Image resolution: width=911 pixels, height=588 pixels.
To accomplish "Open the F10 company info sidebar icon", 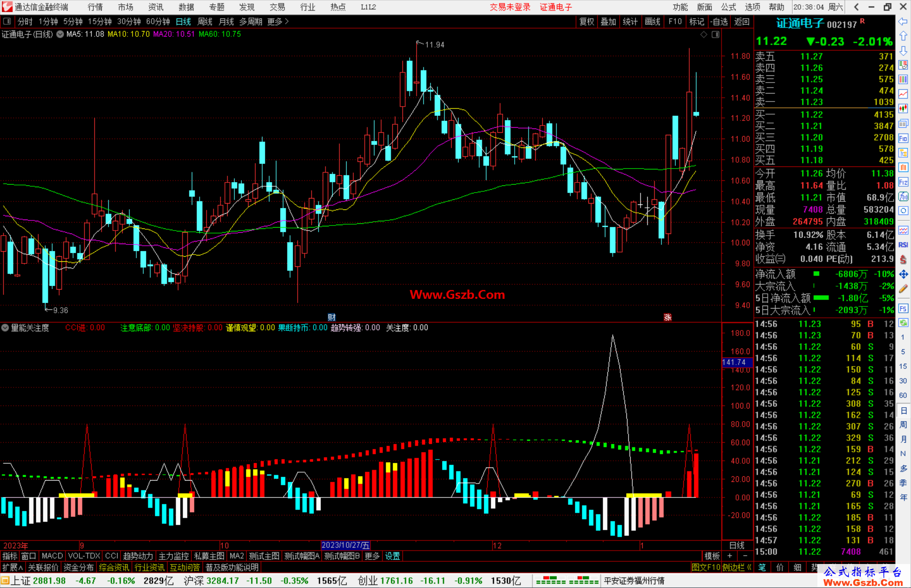I will click(x=903, y=138).
